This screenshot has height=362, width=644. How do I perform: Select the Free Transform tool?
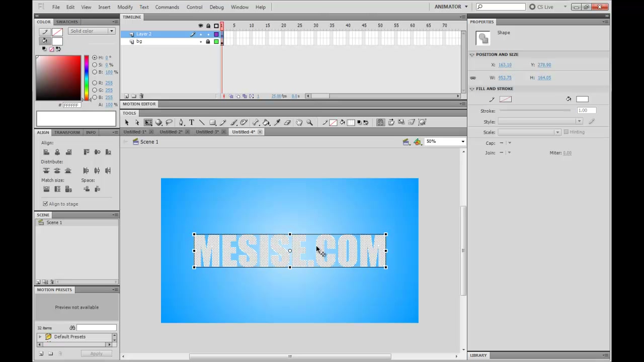[x=148, y=122]
